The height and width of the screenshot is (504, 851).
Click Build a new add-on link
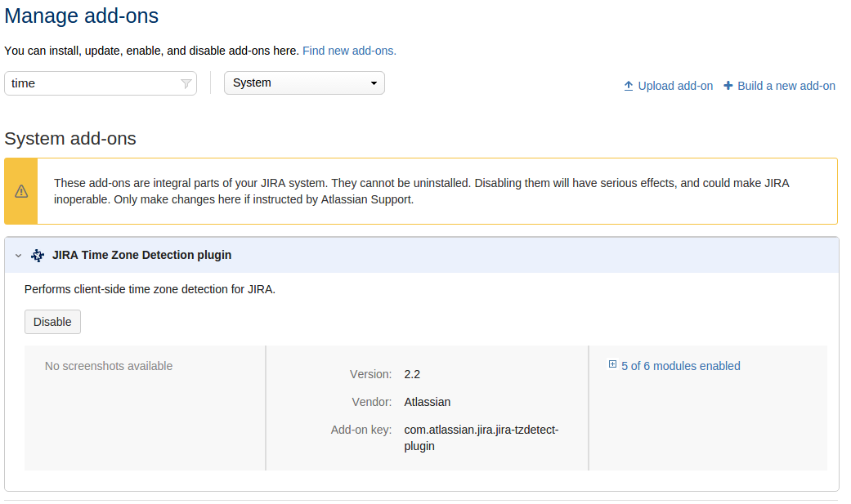[786, 86]
